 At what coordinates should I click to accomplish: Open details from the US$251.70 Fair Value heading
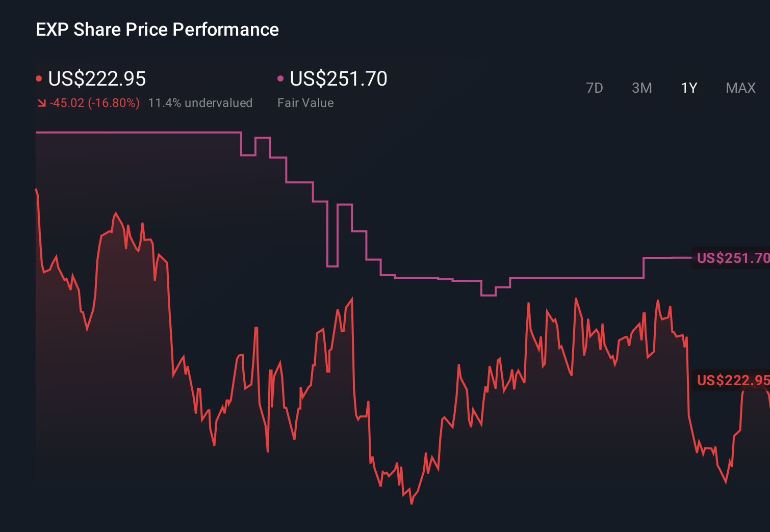pos(338,78)
